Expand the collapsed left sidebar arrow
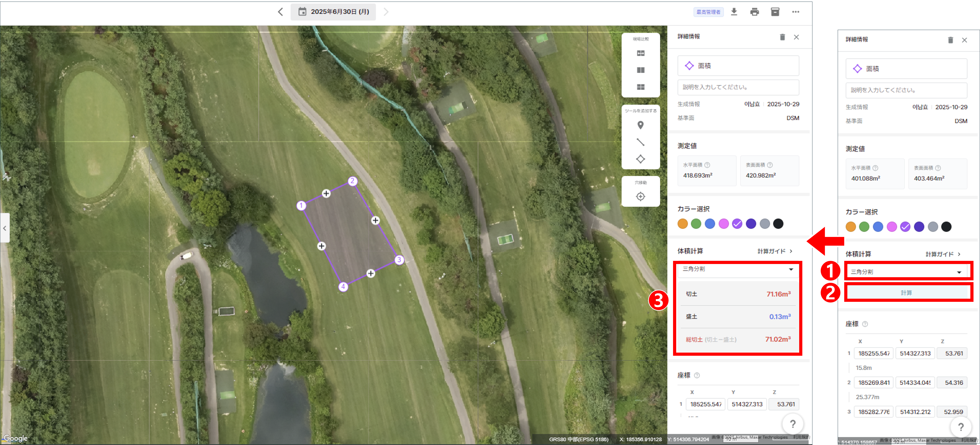The image size is (980, 445). click(4, 228)
